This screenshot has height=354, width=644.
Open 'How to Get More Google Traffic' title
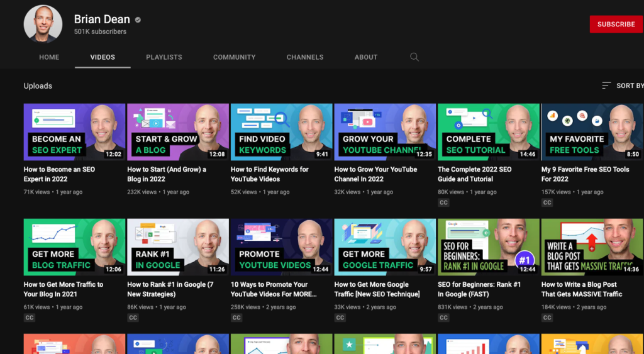(377, 289)
